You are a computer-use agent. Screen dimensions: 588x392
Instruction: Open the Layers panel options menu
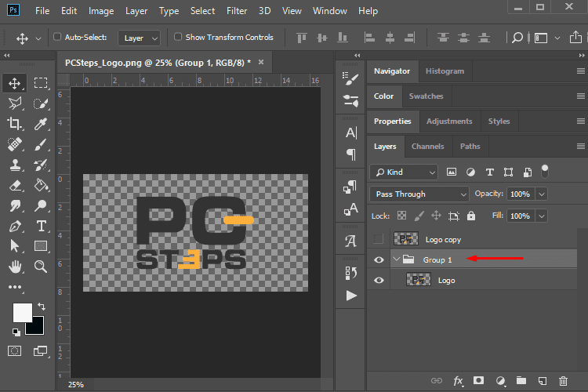pos(580,147)
